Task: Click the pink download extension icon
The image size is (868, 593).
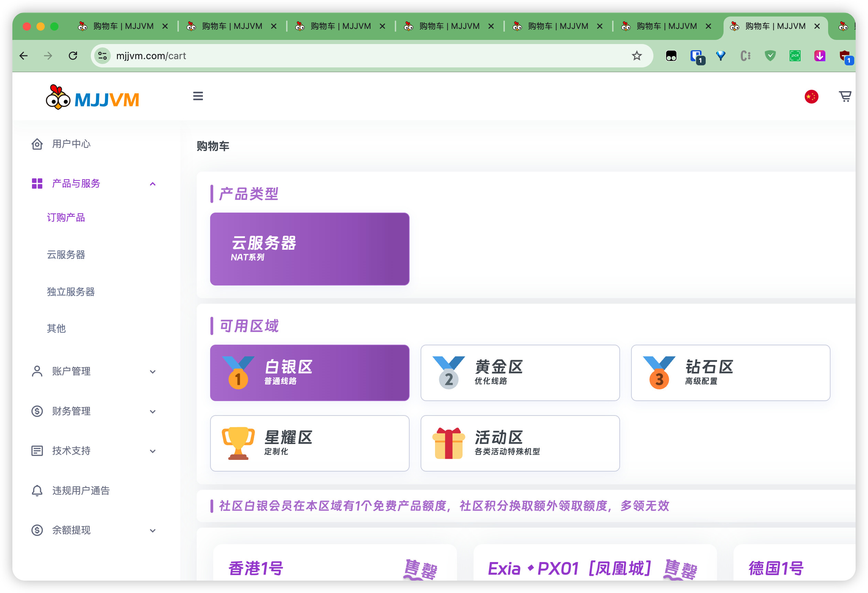Action: tap(820, 56)
